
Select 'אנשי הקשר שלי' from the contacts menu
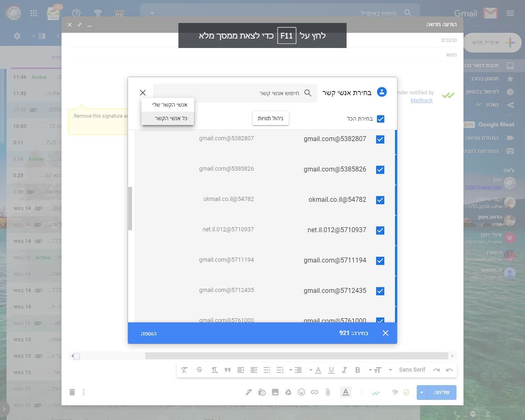[168, 105]
